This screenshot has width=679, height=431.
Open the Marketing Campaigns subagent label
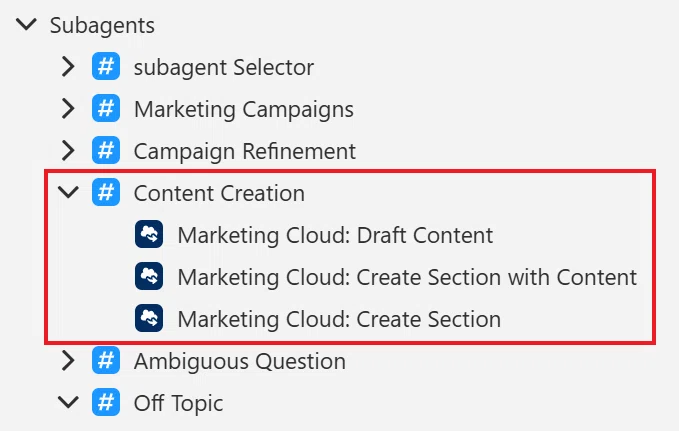click(244, 110)
